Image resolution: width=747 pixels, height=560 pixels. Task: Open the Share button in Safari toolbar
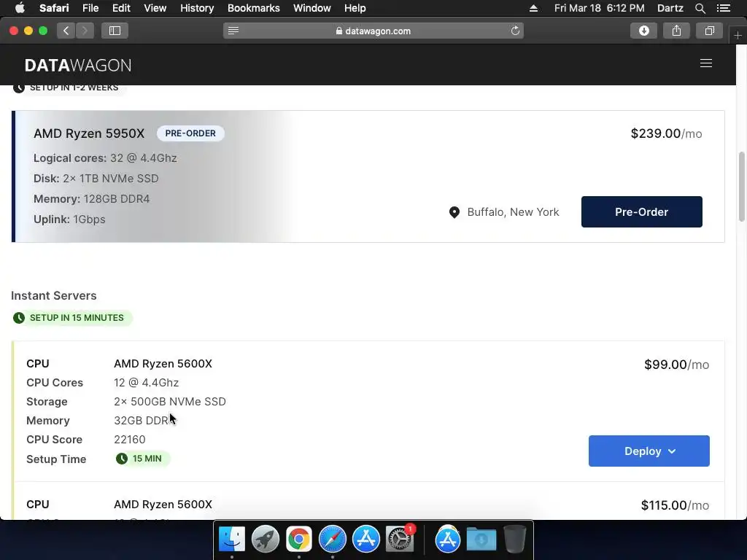676,31
